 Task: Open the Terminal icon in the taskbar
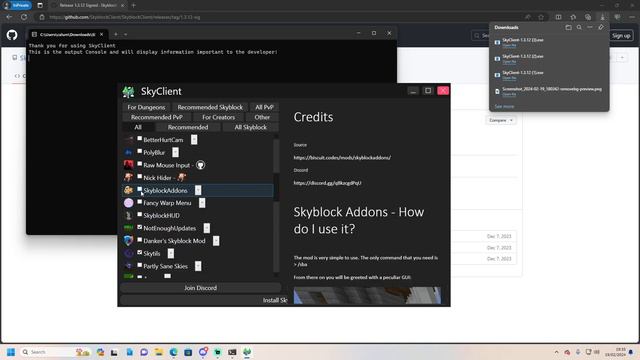[232, 352]
